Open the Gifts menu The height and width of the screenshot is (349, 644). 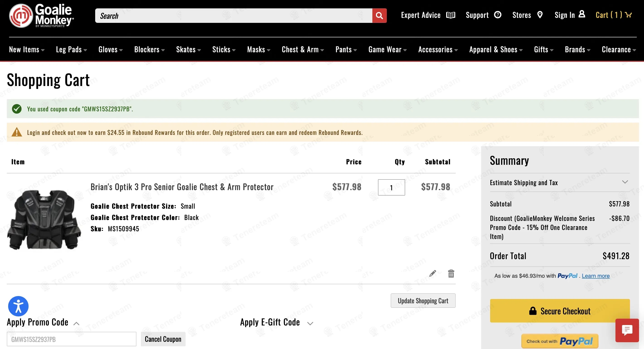(x=544, y=49)
